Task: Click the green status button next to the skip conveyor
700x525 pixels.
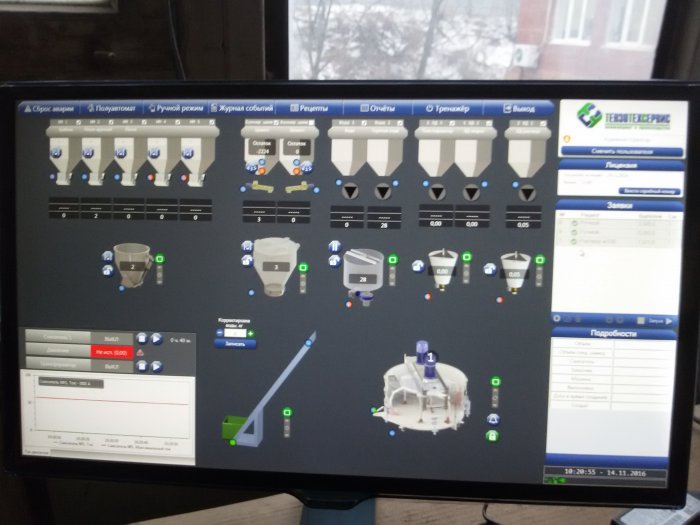Action: click(x=287, y=412)
